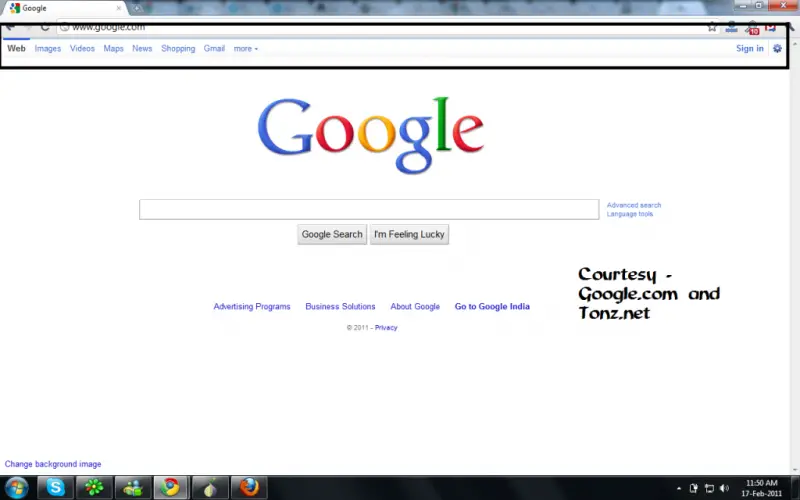
Task: Open a new tab with the plus button
Action: click(x=137, y=8)
